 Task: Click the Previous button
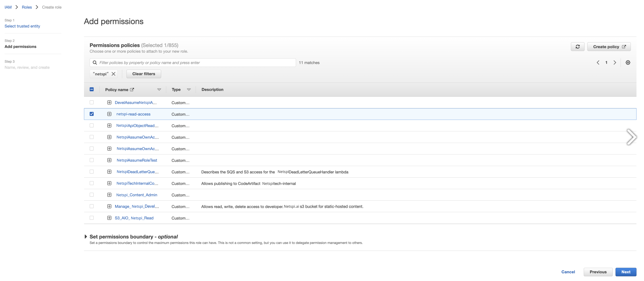(598, 272)
